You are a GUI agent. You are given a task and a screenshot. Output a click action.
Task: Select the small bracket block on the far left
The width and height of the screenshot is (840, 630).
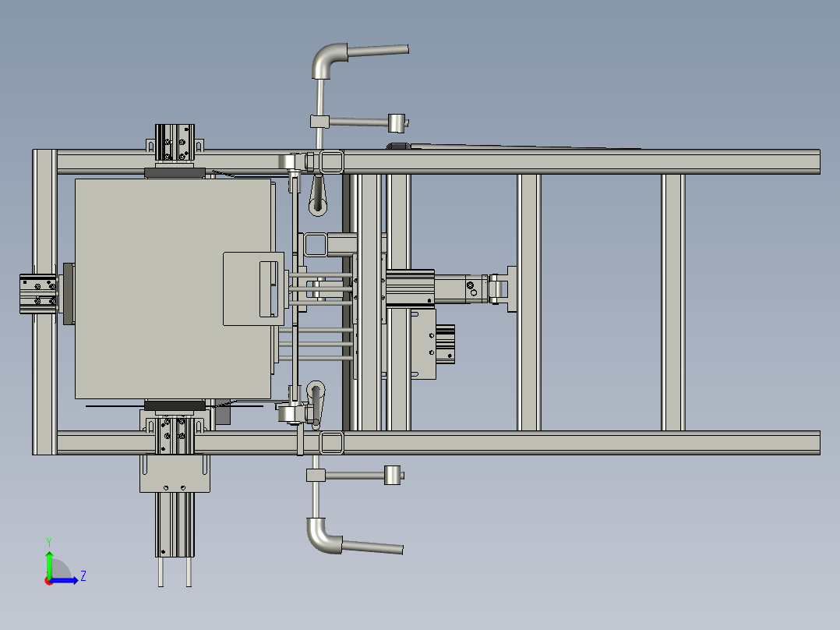[x=38, y=294]
